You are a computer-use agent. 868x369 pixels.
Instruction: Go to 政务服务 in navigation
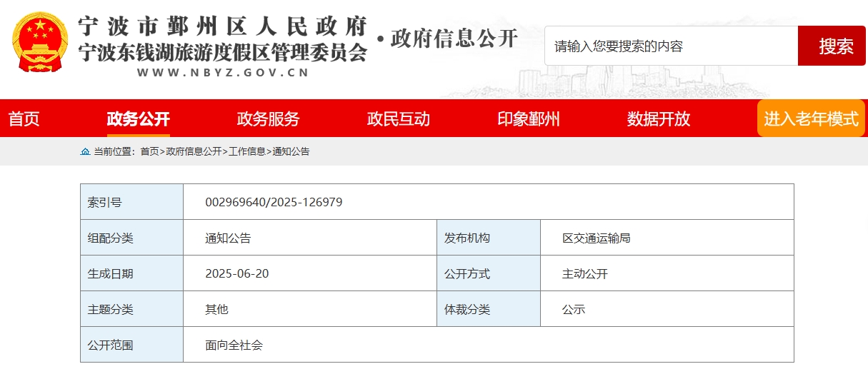click(268, 118)
